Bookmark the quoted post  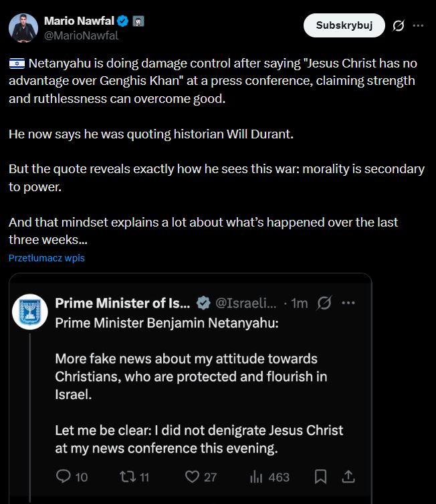coord(320,477)
